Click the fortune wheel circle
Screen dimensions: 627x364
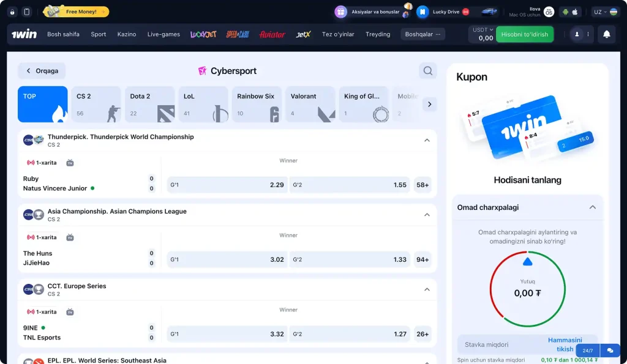click(527, 289)
